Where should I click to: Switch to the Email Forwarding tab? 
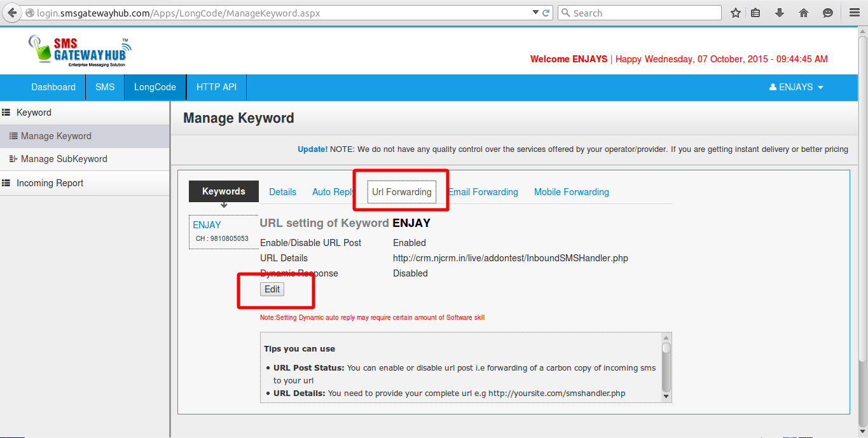(483, 192)
